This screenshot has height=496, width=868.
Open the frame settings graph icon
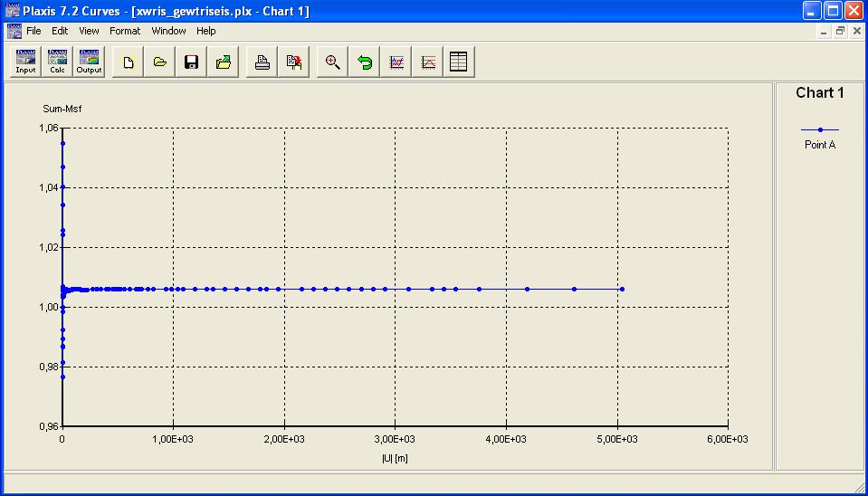(427, 62)
